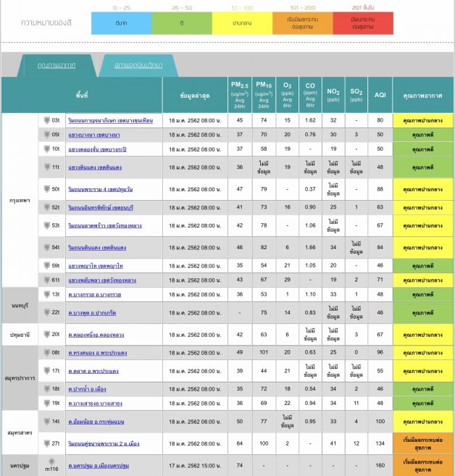The width and height of the screenshot is (455, 476).
Task: Click the สมุทรปราการ province cell
Action: (x=20, y=378)
